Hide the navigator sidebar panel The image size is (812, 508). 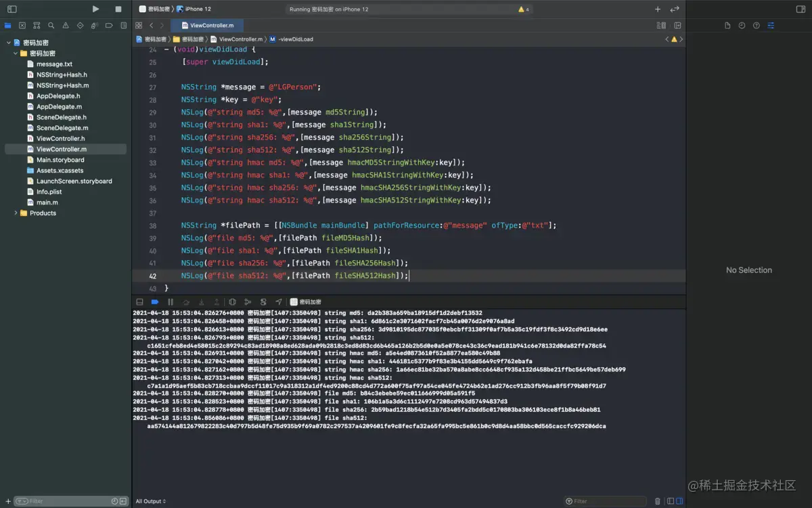coord(12,9)
